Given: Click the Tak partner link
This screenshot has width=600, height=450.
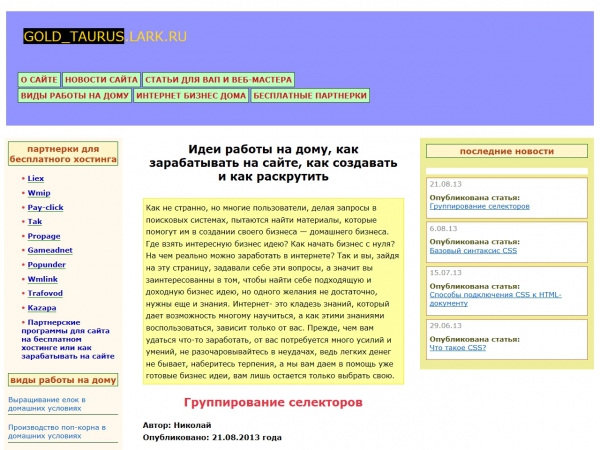Looking at the screenshot, I should pos(35,222).
